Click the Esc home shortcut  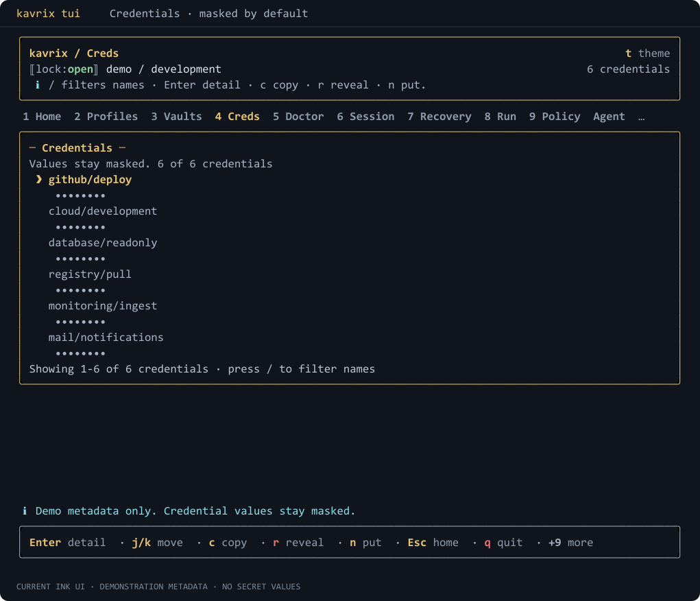tap(433, 543)
